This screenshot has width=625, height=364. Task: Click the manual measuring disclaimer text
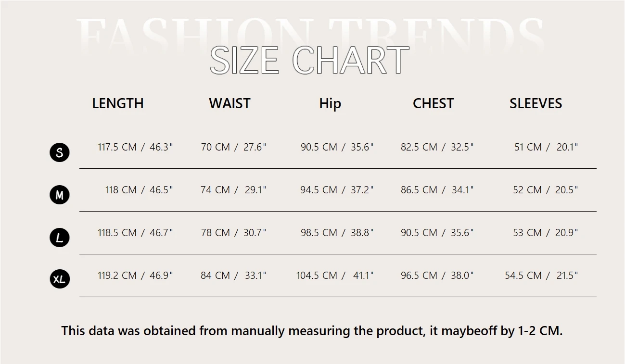point(312,331)
